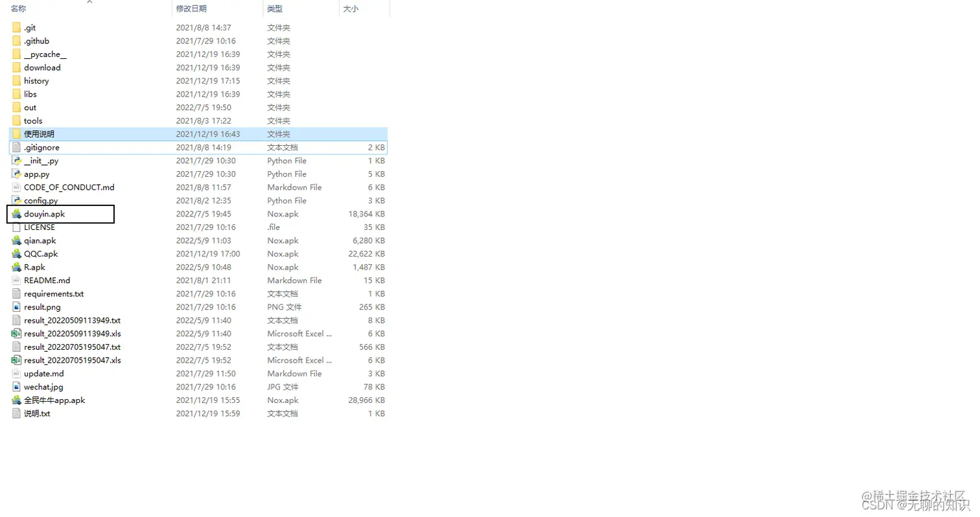Click the update.md type Markdown File

(x=294, y=373)
